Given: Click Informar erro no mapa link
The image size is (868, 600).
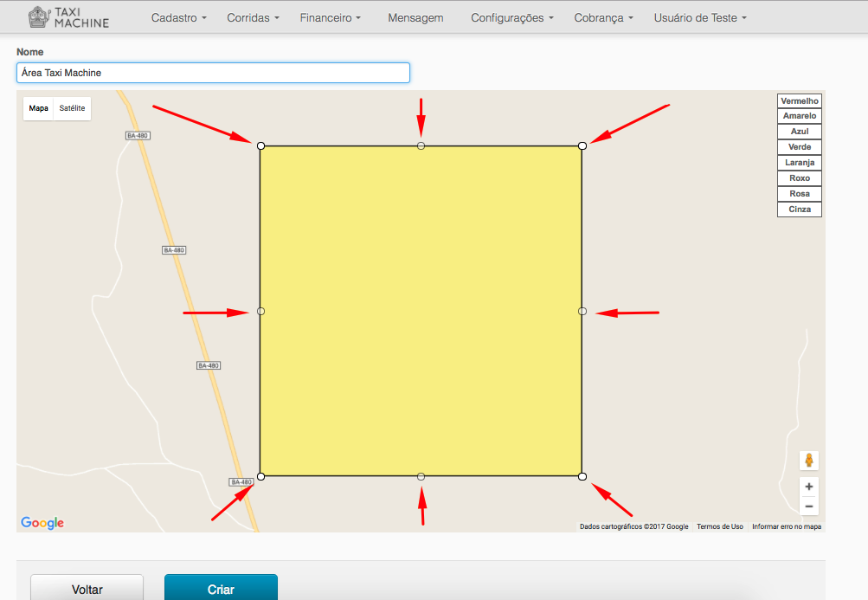Looking at the screenshot, I should tap(786, 526).
